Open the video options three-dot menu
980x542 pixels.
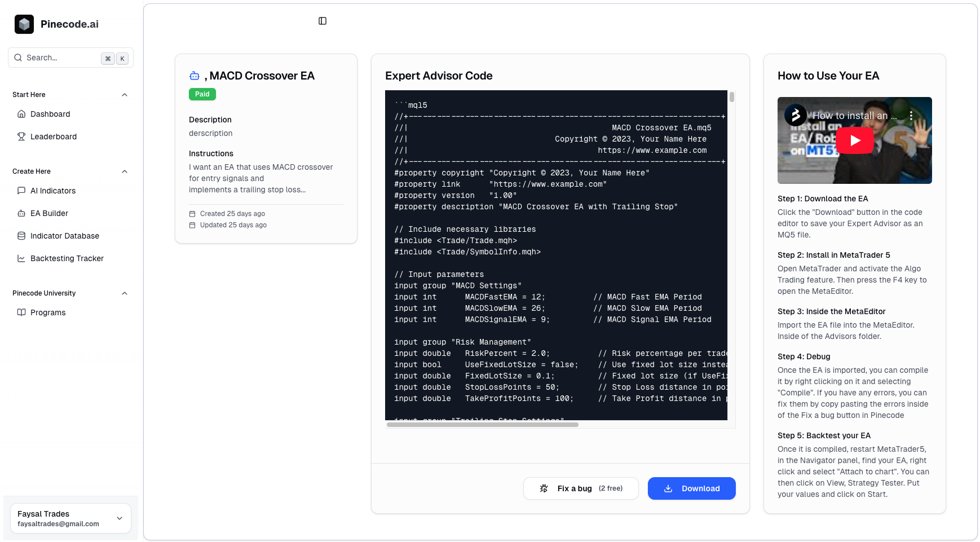point(911,116)
